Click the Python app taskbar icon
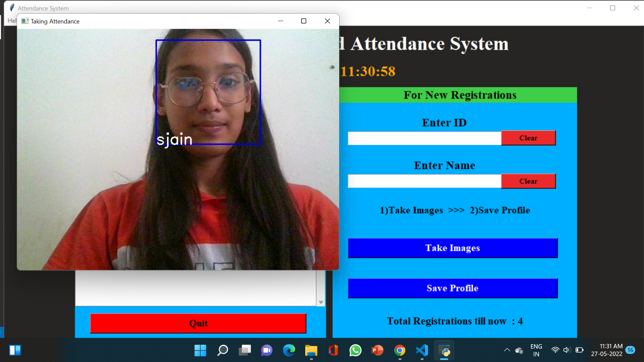This screenshot has width=644, height=362. [444, 351]
